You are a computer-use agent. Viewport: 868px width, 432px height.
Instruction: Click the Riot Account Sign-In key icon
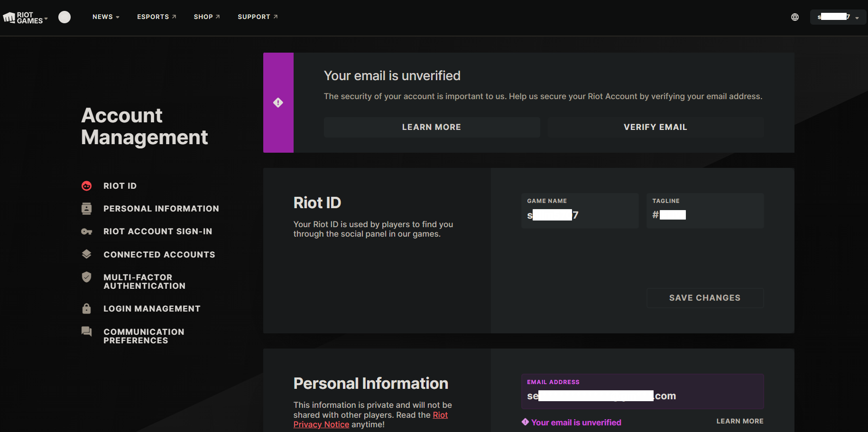pyautogui.click(x=86, y=231)
